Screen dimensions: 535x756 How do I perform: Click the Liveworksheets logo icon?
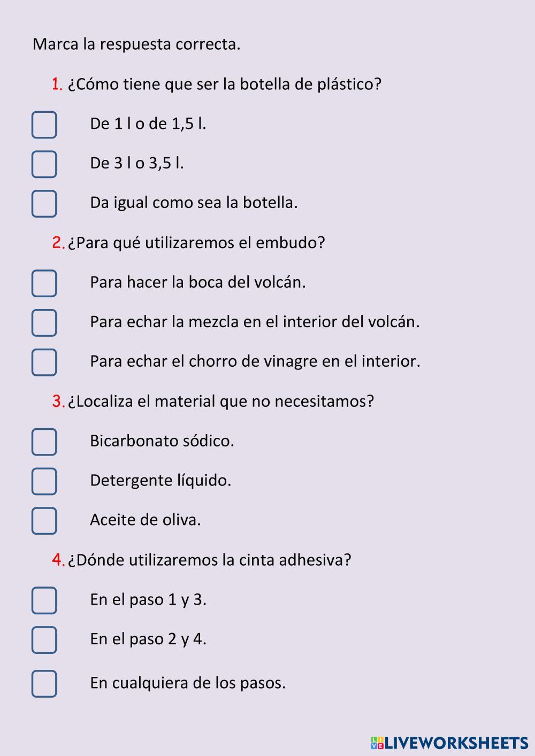[377, 743]
